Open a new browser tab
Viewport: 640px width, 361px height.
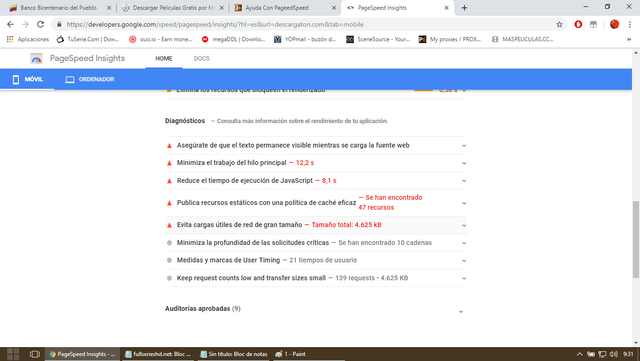464,8
